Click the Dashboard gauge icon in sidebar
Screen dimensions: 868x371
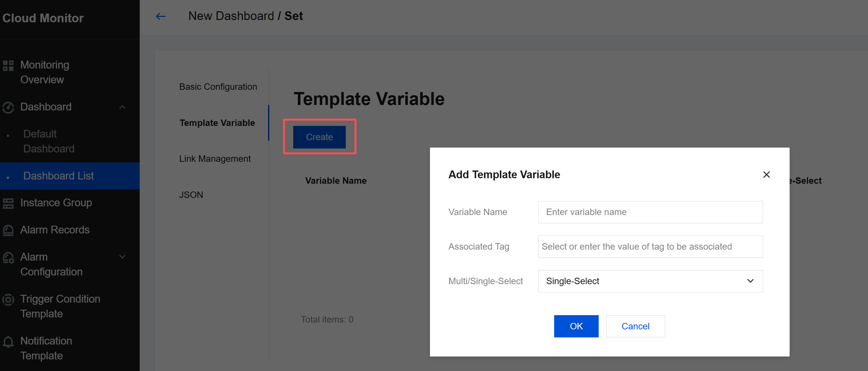pyautogui.click(x=8, y=107)
